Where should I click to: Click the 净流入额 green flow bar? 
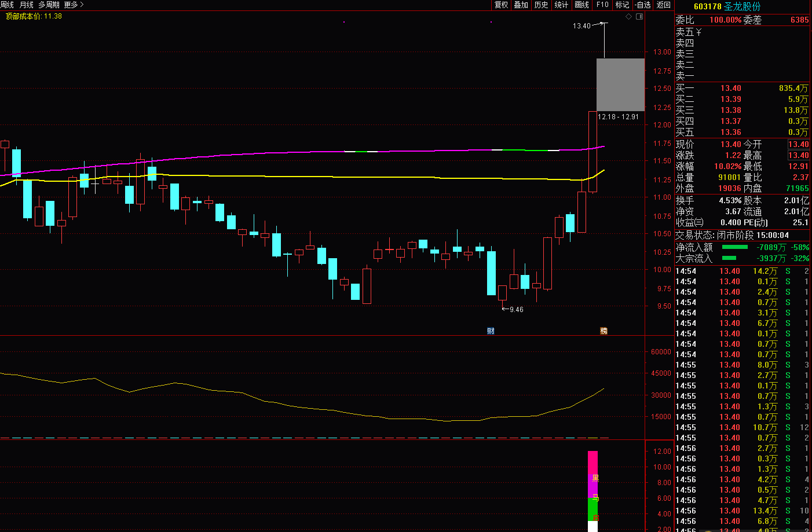click(734, 247)
